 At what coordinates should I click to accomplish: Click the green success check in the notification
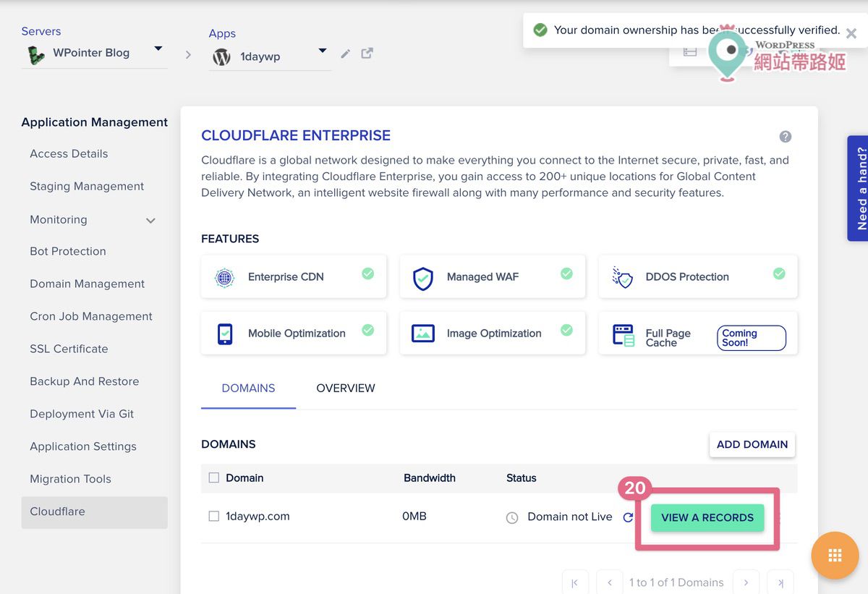(540, 30)
